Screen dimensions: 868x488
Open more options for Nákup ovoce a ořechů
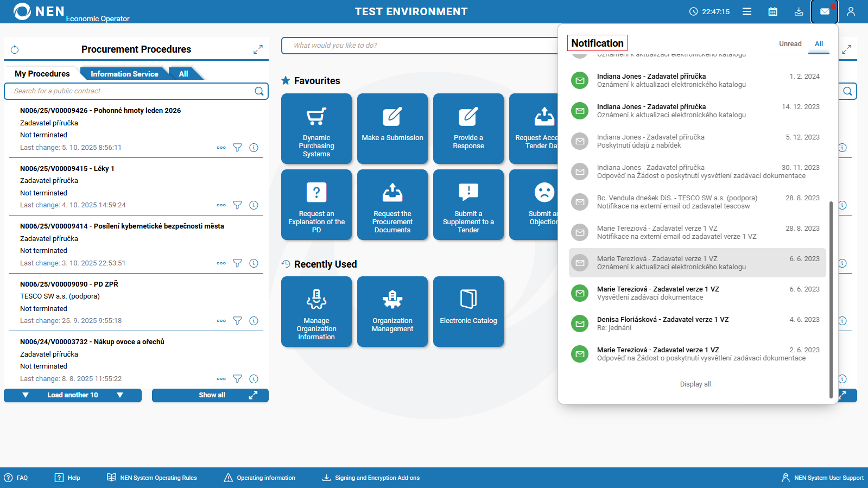pos(221,379)
